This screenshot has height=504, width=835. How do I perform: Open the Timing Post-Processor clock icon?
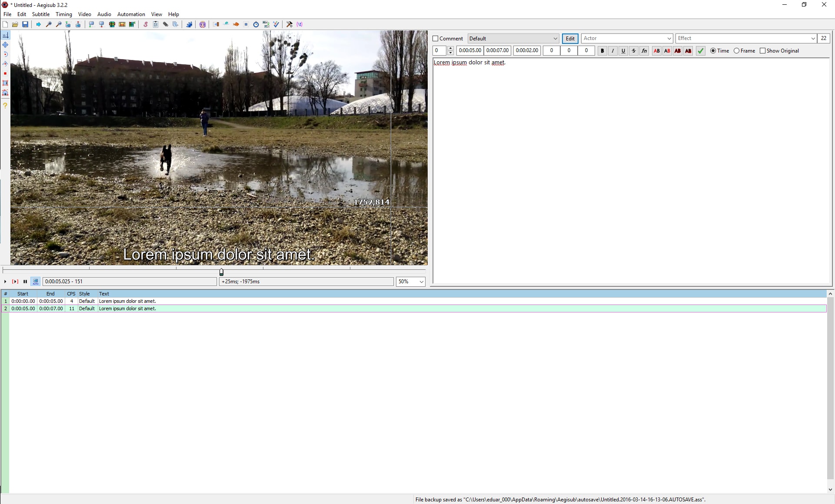[256, 24]
